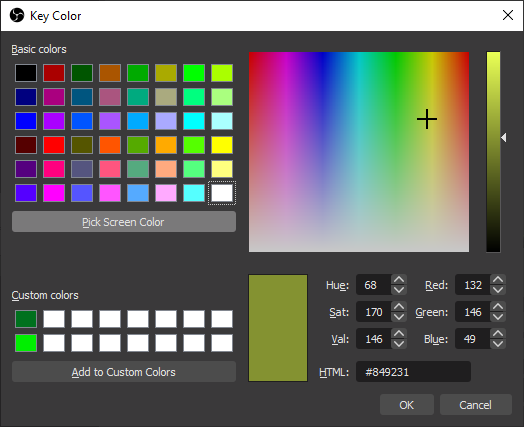Decrease the Val value with down arrow
The height and width of the screenshot is (427, 524).
[x=399, y=344]
